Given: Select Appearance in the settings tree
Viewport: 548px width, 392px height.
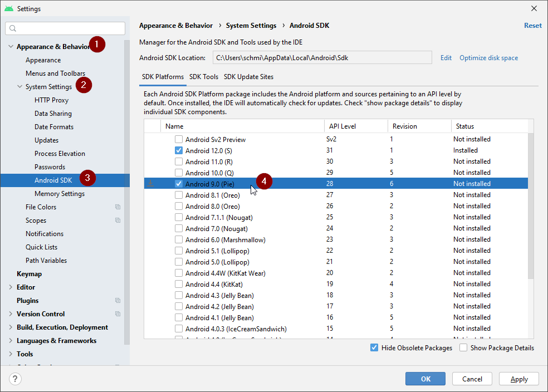Looking at the screenshot, I should click(43, 60).
